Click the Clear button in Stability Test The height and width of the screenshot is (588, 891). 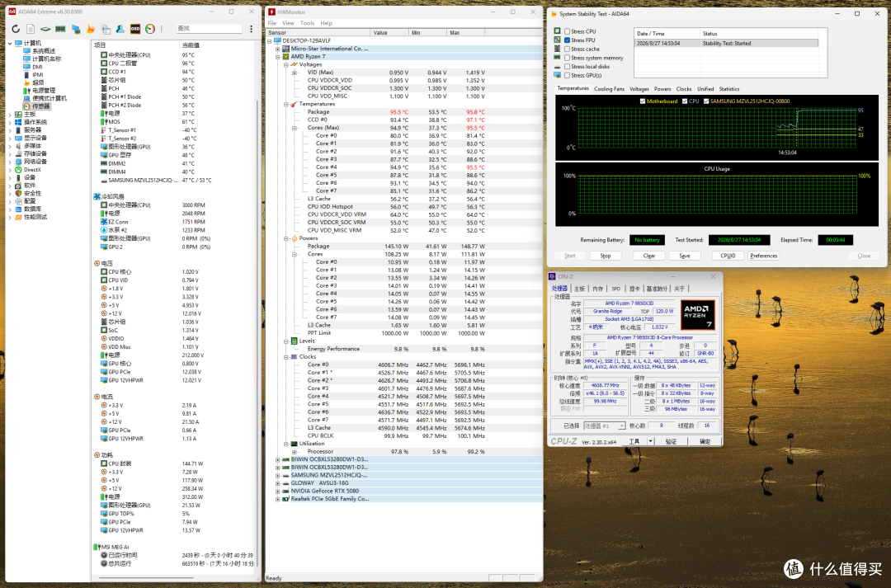pyautogui.click(x=649, y=256)
